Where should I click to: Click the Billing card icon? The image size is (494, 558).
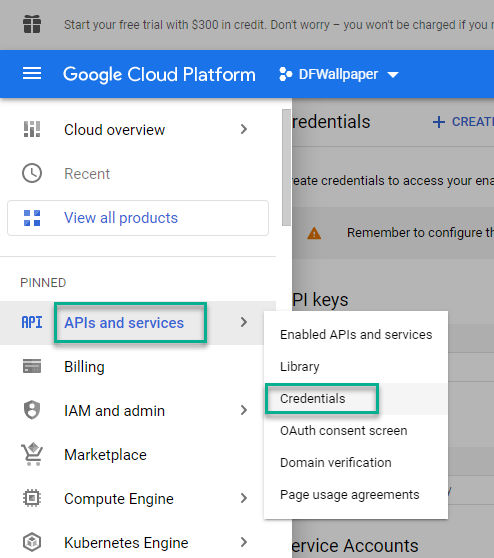point(32,366)
